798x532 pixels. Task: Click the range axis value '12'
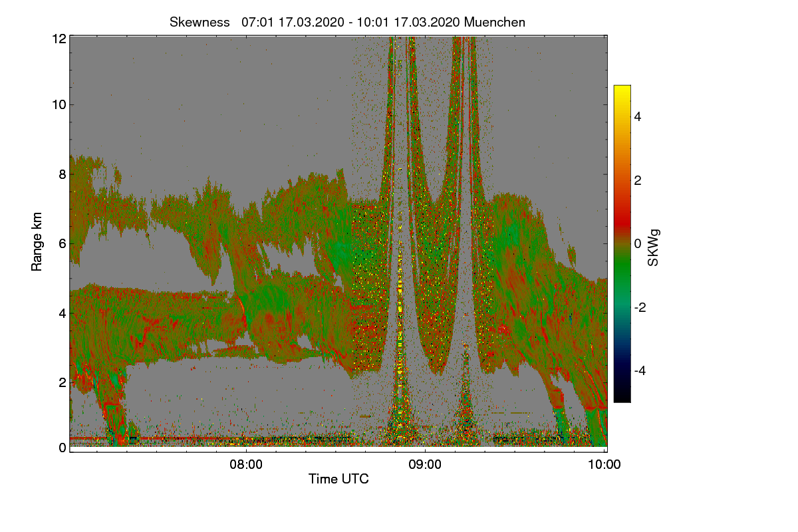click(x=59, y=39)
